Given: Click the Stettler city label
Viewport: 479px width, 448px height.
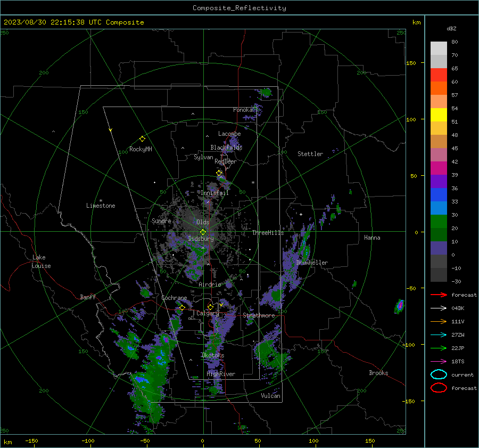Looking at the screenshot, I should [310, 154].
